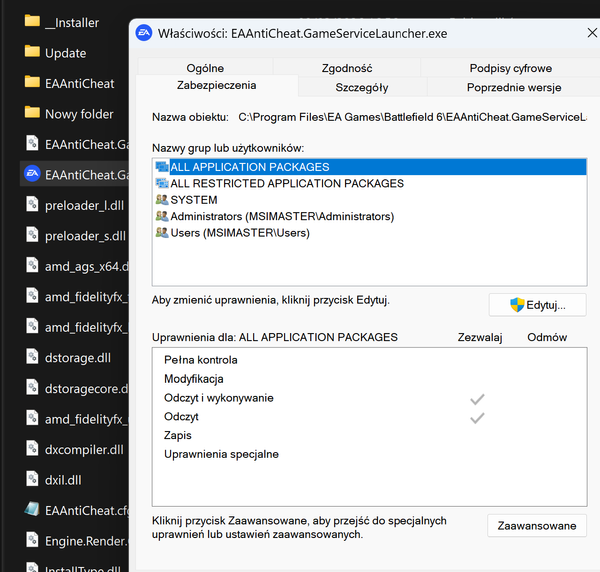
Task: Open advanced settings with the Zaawansowane button
Action: coord(537,526)
